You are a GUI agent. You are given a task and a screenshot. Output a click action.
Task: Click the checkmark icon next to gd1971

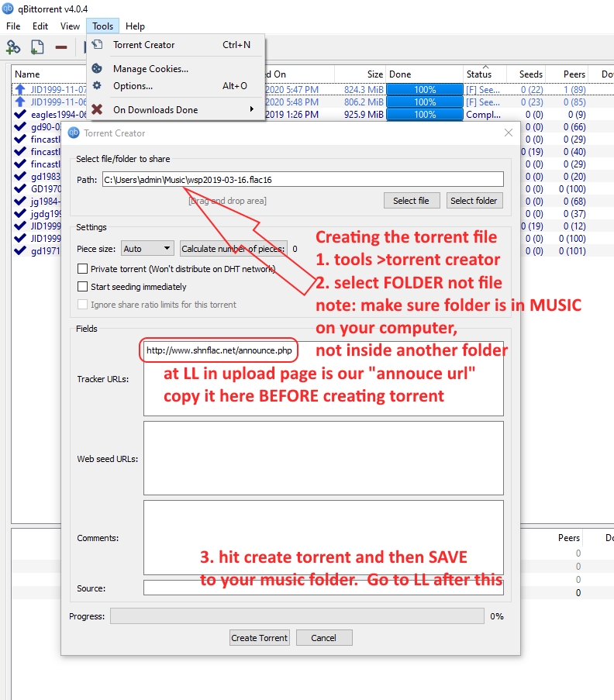coord(20,250)
